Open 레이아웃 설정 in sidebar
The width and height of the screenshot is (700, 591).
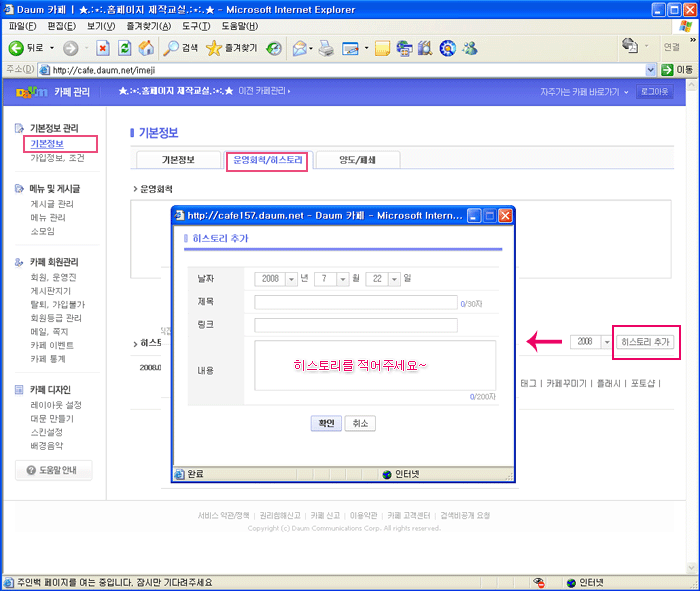56,405
